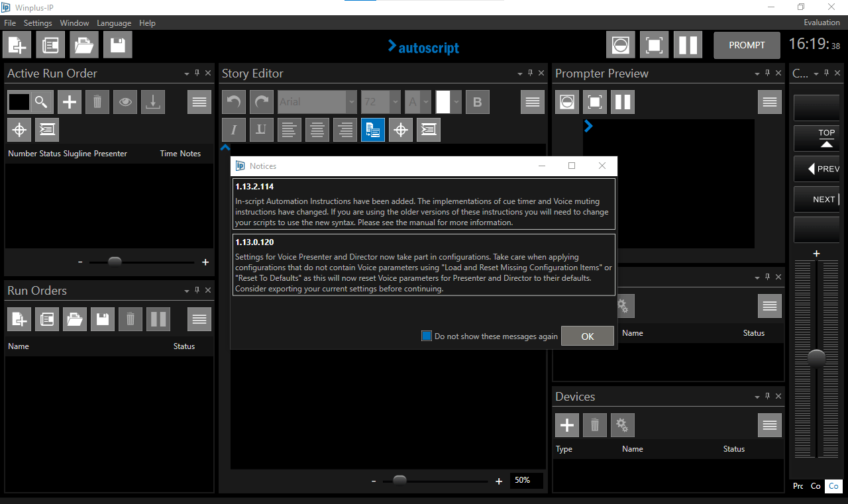Click the save disk icon in top toolbar
The height and width of the screenshot is (504, 848).
(x=118, y=45)
